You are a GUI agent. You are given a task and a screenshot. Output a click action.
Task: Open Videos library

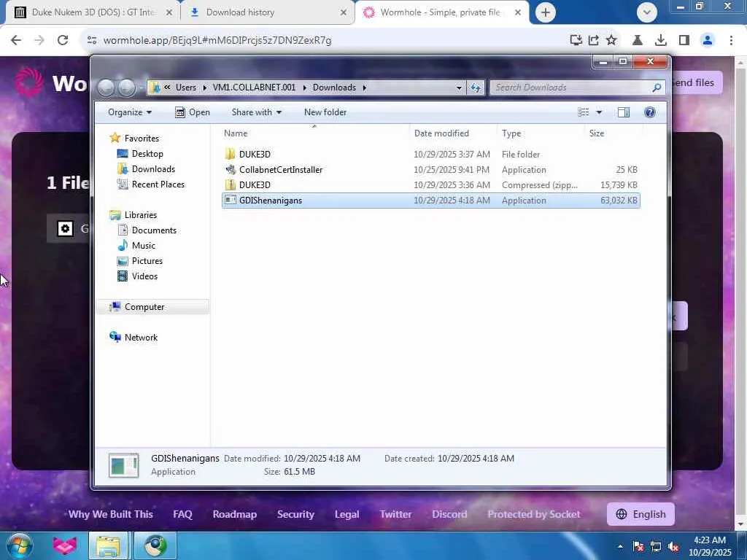pos(144,276)
